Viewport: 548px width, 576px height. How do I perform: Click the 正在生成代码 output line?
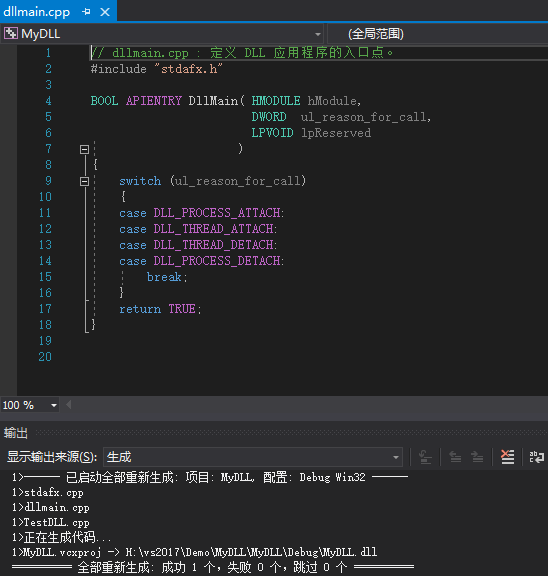click(x=61, y=537)
